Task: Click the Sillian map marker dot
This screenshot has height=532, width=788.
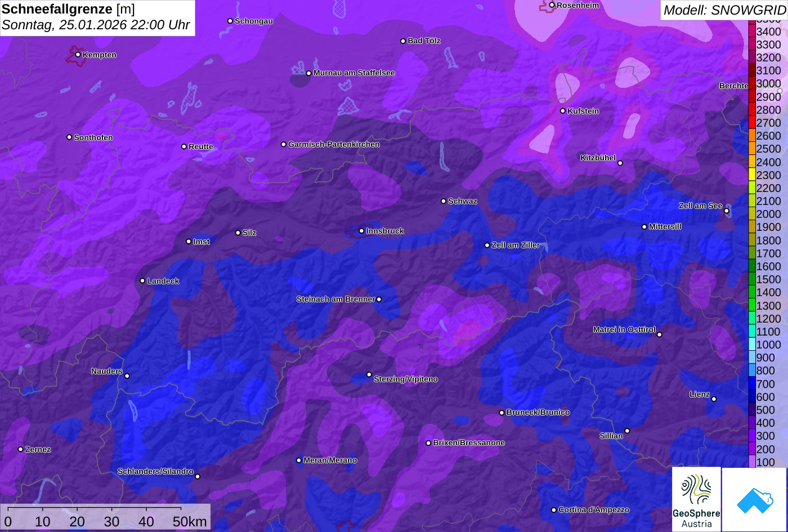Action: click(627, 431)
